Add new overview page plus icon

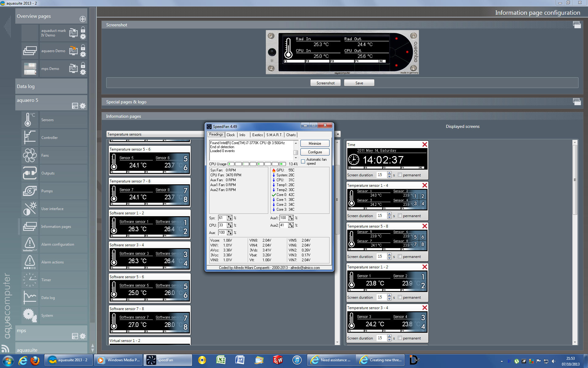(x=83, y=19)
